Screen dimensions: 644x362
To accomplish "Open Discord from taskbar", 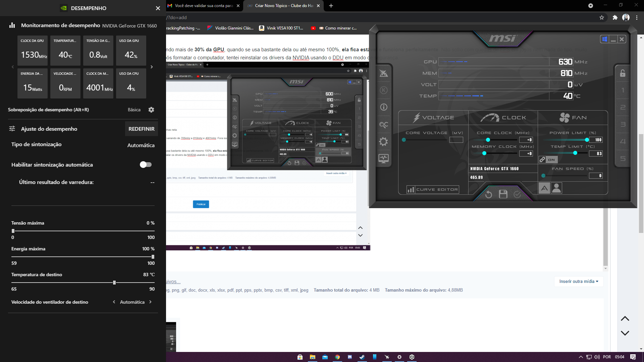I will pos(350,357).
